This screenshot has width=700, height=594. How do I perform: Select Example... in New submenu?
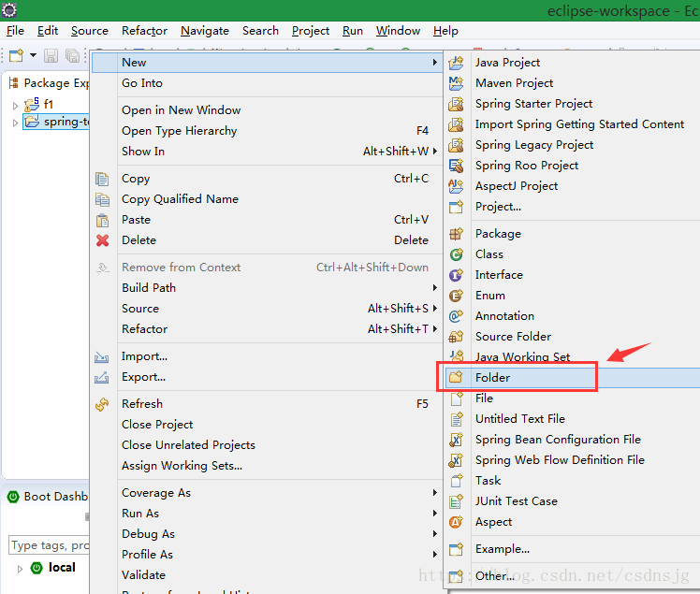[x=573, y=549]
